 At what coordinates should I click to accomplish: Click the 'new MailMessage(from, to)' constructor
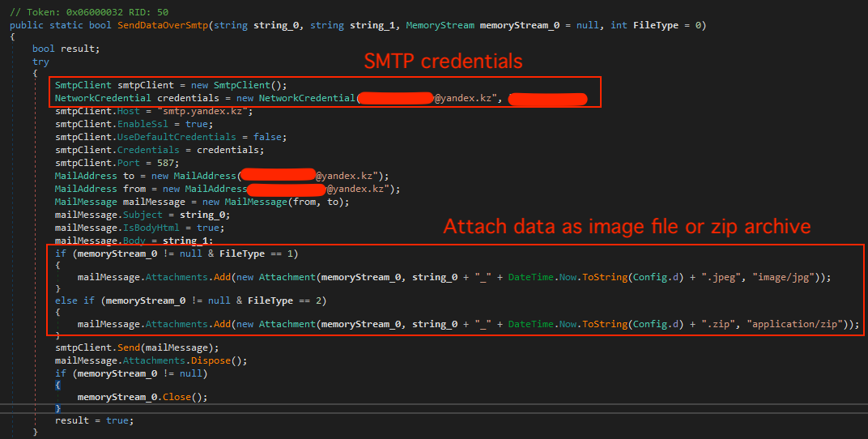pos(272,202)
